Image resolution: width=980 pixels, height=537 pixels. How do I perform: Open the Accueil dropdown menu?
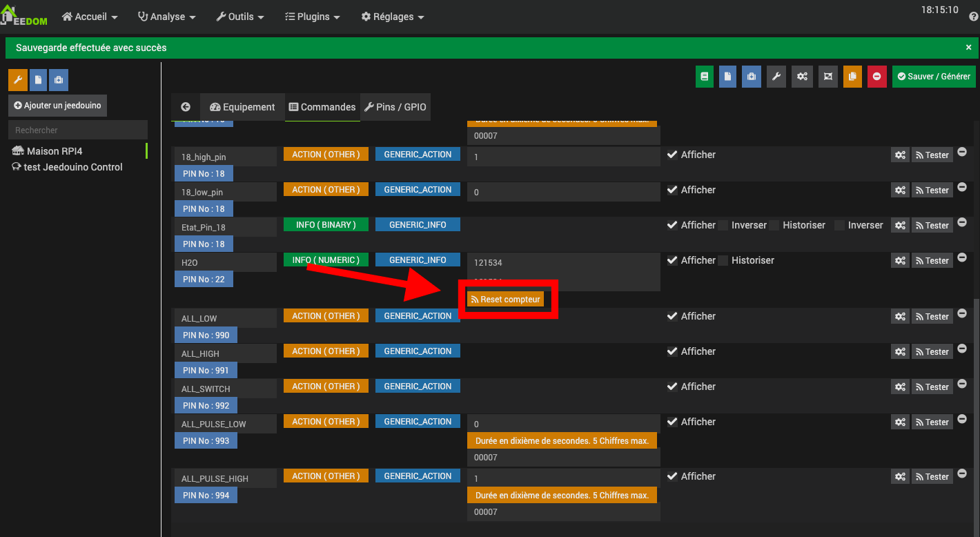click(90, 17)
